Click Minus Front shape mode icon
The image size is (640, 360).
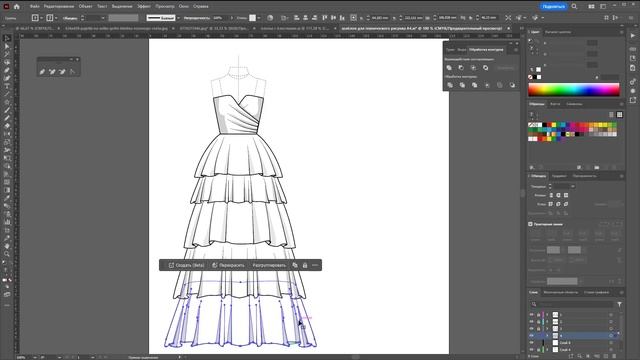(461, 68)
